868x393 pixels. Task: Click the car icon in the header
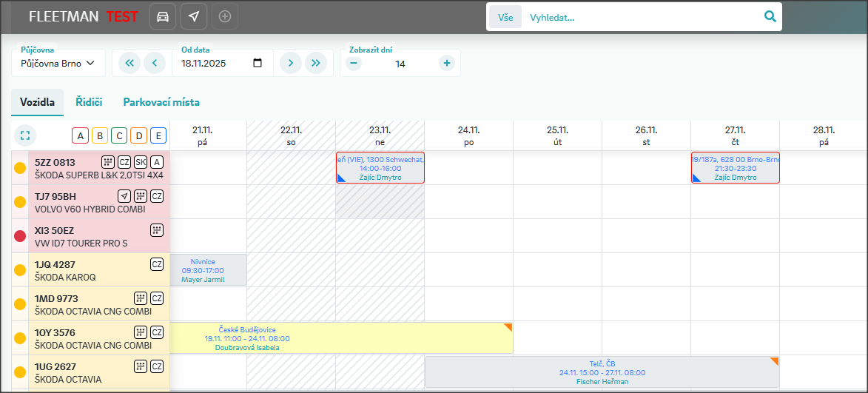coord(163,16)
